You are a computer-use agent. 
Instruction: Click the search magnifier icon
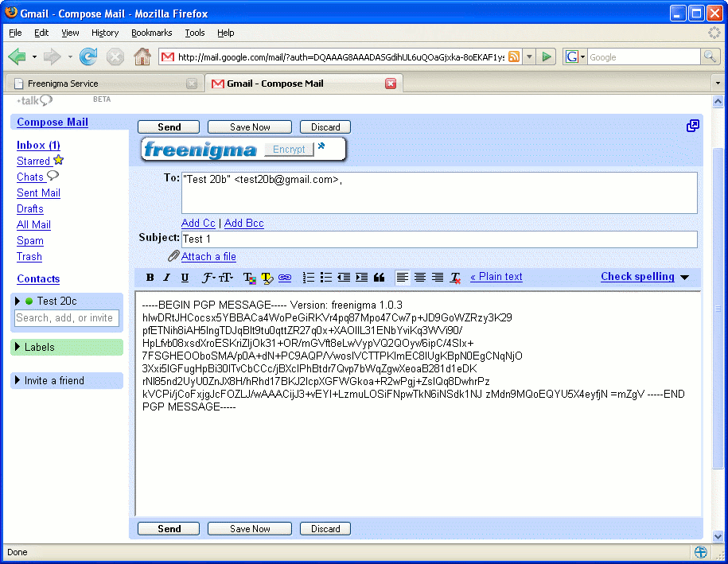coord(710,56)
